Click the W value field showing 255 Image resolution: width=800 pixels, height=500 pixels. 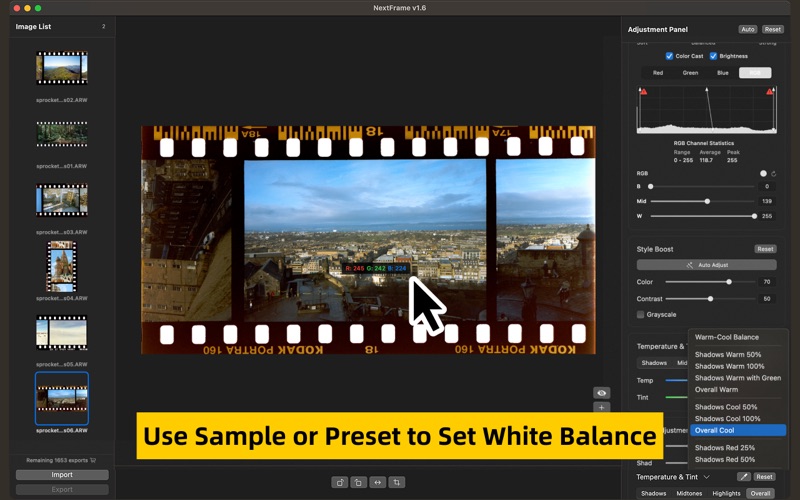(x=767, y=216)
